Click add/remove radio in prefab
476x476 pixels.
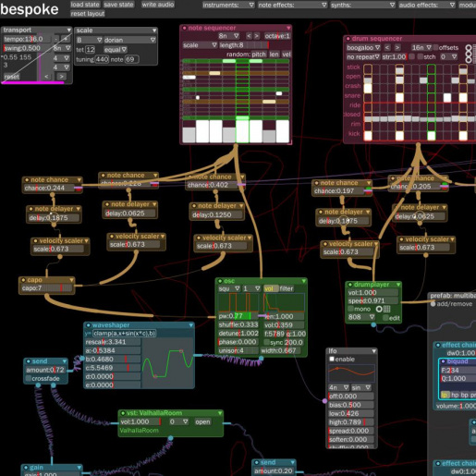click(x=433, y=304)
